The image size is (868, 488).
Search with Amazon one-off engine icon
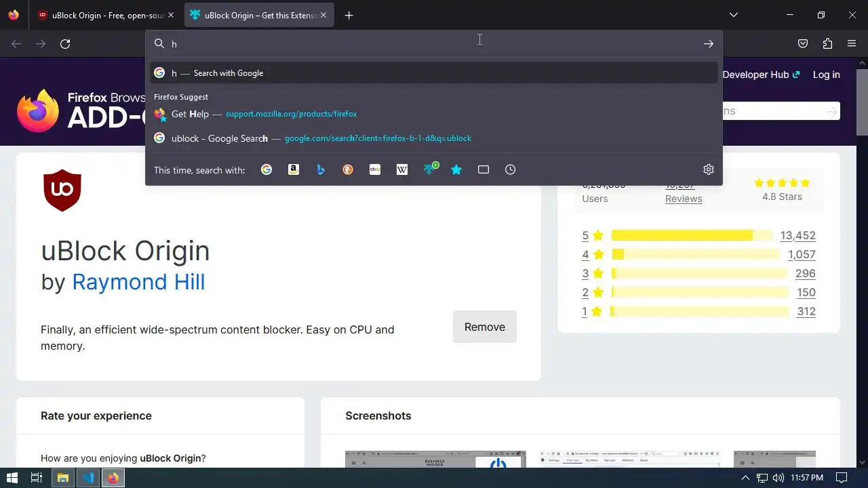pyautogui.click(x=294, y=169)
